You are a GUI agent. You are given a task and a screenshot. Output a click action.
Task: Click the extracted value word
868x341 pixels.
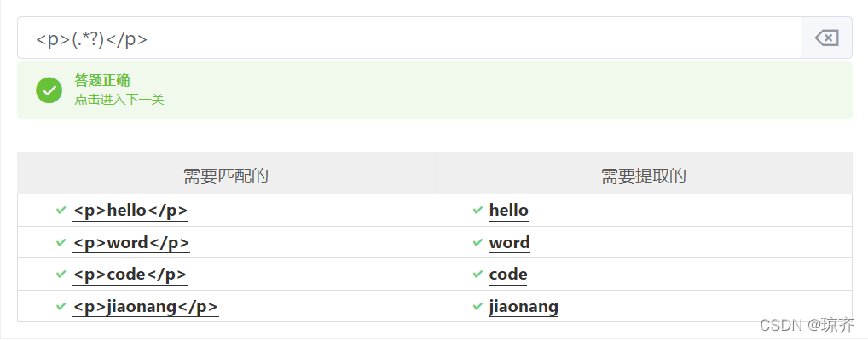509,242
